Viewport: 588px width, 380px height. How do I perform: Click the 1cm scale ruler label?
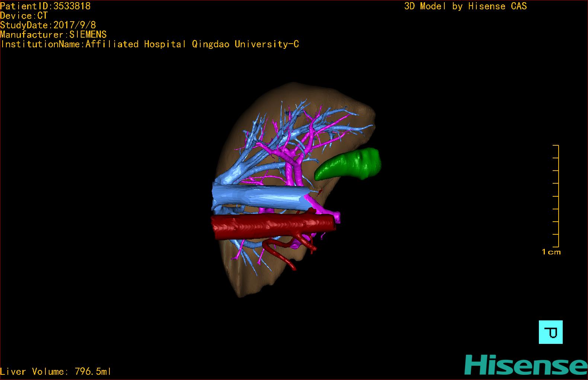pos(551,252)
